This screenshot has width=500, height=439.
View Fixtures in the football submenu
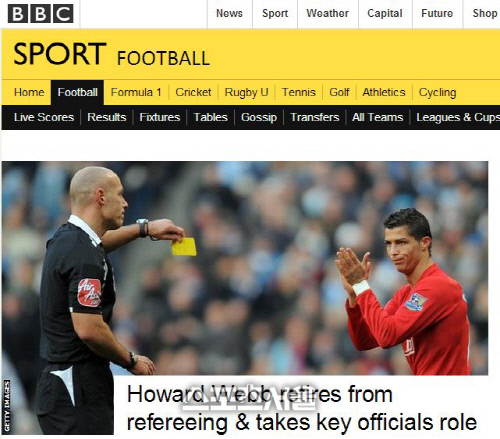tap(160, 117)
